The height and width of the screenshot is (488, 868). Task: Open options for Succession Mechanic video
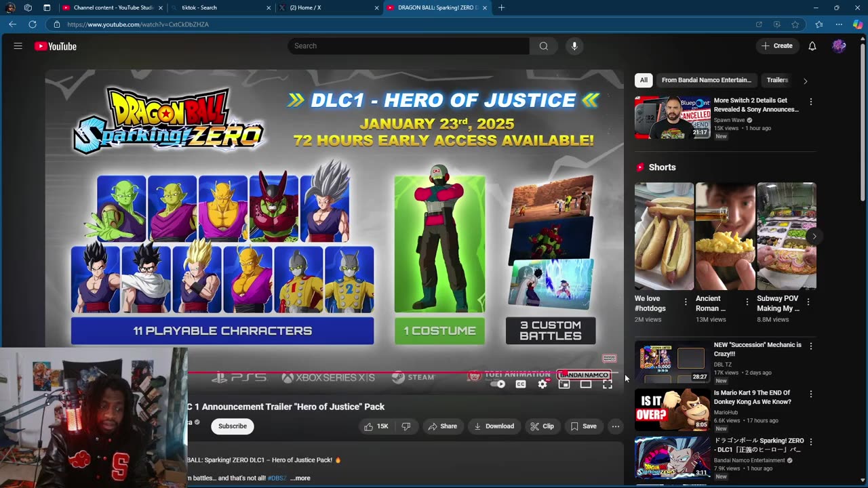(810, 346)
